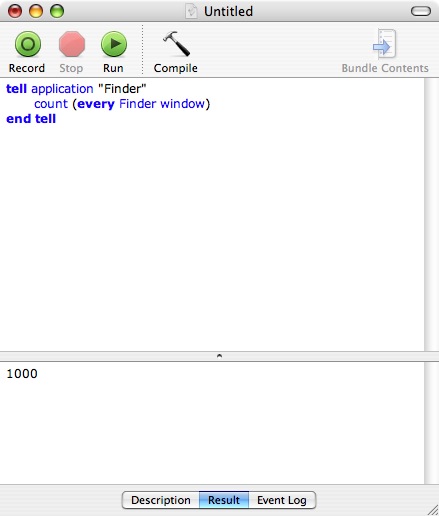Image resolution: width=439 pixels, height=516 pixels.
Task: Click the "Finder" string in the script
Action: coord(122,89)
